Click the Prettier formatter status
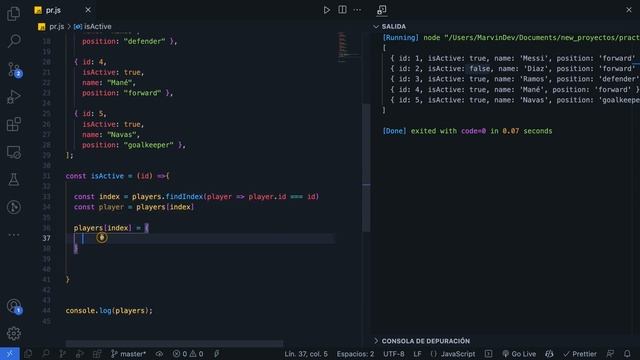The width and height of the screenshot is (640, 360). pyautogui.click(x=580, y=354)
